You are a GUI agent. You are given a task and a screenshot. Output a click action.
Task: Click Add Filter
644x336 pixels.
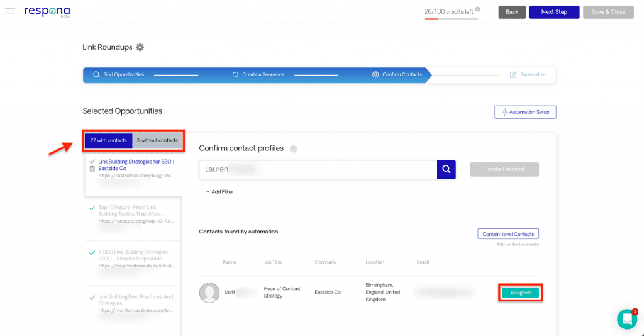(219, 192)
